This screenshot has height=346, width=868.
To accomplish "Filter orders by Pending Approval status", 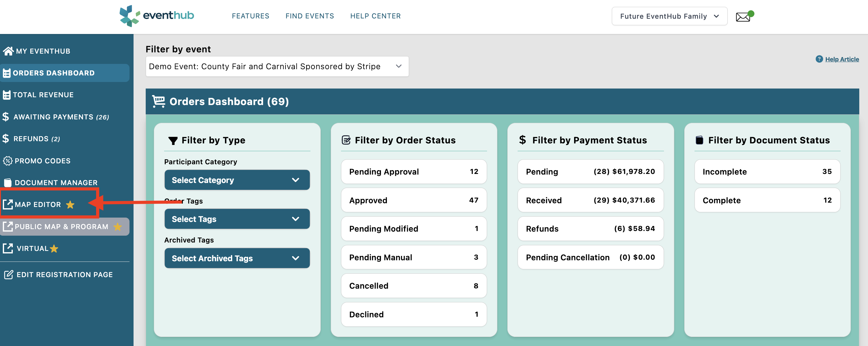I will click(x=413, y=172).
